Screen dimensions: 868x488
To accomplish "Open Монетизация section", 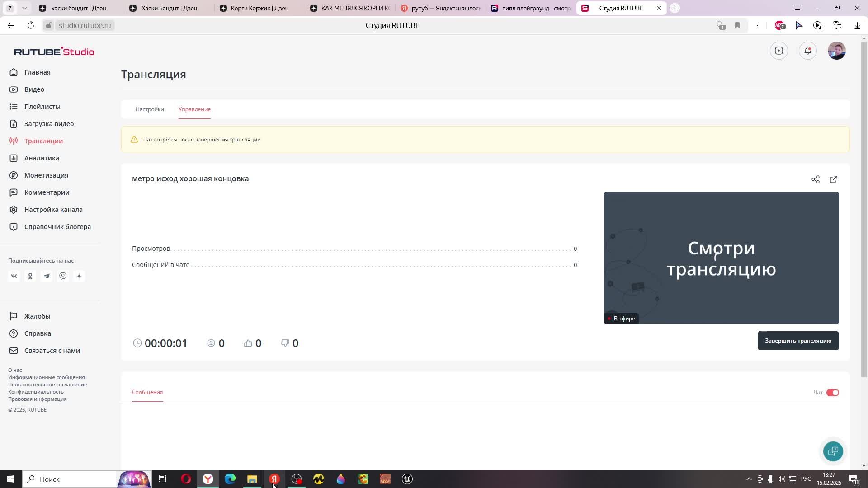I will tap(46, 175).
